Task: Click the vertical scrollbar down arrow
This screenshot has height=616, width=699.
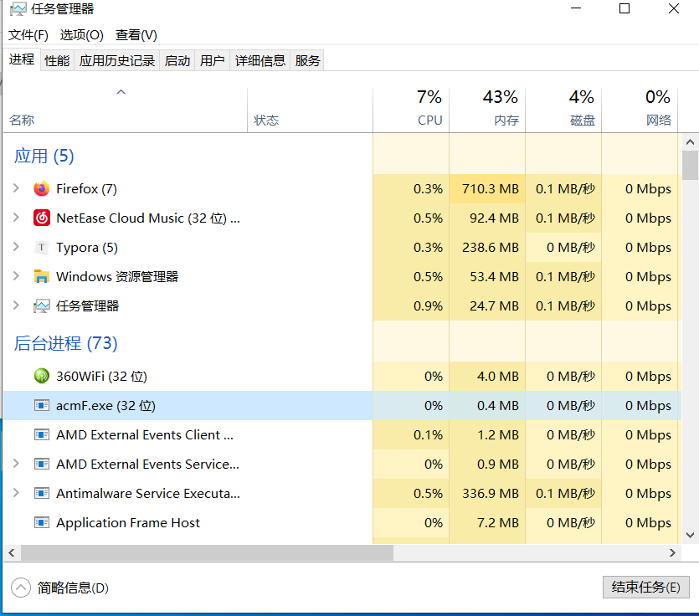Action: tap(690, 535)
